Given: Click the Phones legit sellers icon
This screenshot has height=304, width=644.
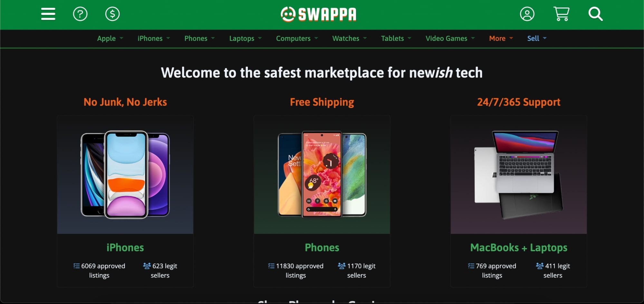Looking at the screenshot, I should coord(341,266).
